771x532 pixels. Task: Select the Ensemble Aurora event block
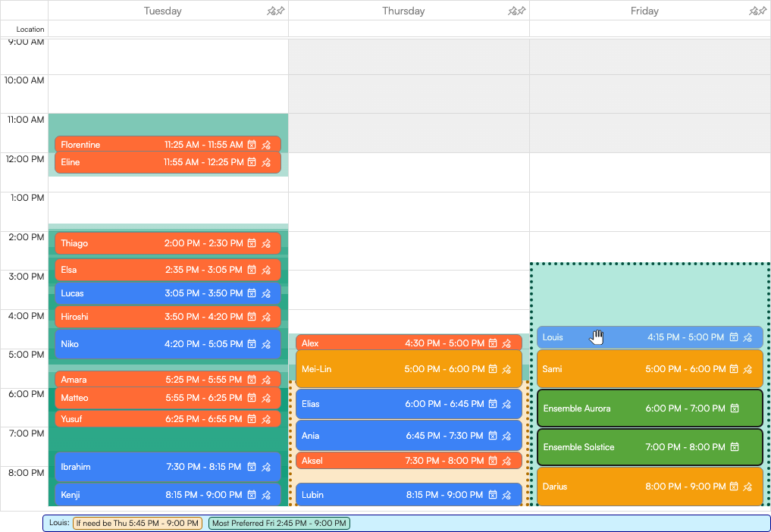click(x=650, y=408)
